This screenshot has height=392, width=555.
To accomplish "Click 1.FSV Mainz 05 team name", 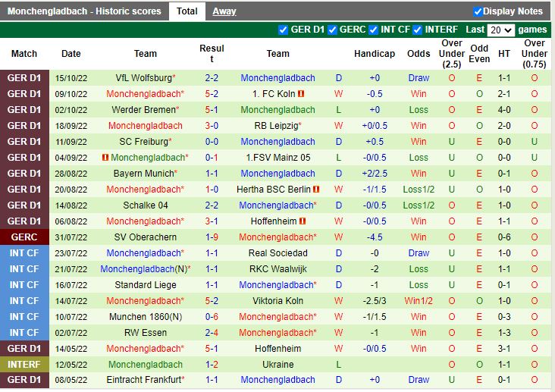I will coord(277,158).
